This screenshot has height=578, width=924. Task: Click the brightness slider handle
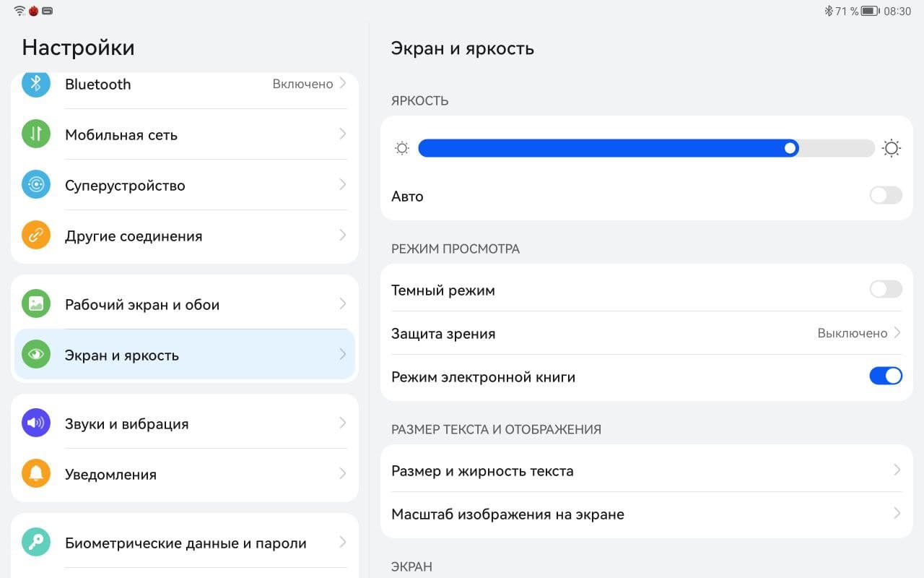coord(790,148)
